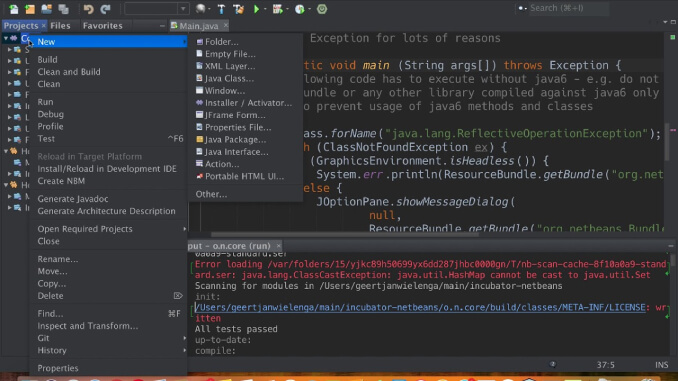The height and width of the screenshot is (381, 678).
Task: Switch to the Projects tab
Action: [x=21, y=26]
